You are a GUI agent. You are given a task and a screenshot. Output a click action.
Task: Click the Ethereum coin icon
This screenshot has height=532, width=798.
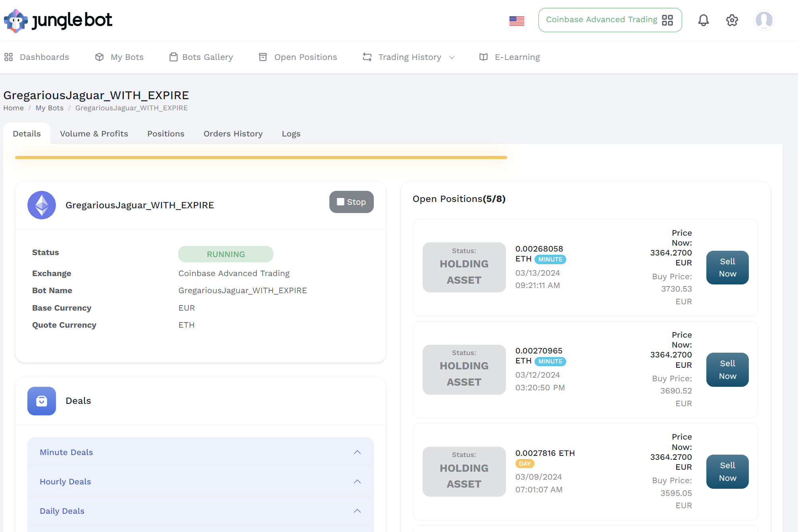[x=42, y=205]
